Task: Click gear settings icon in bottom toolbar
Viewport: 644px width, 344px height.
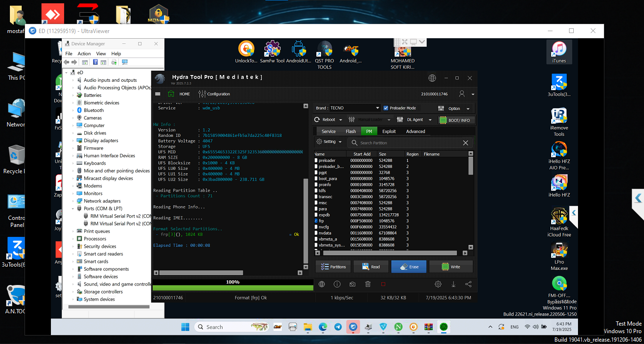Action: tap(438, 284)
